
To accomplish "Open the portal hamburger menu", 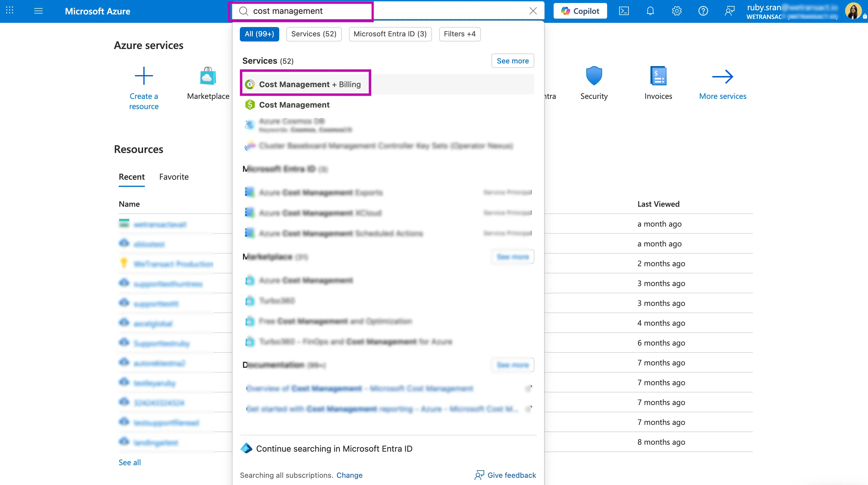I will point(38,11).
